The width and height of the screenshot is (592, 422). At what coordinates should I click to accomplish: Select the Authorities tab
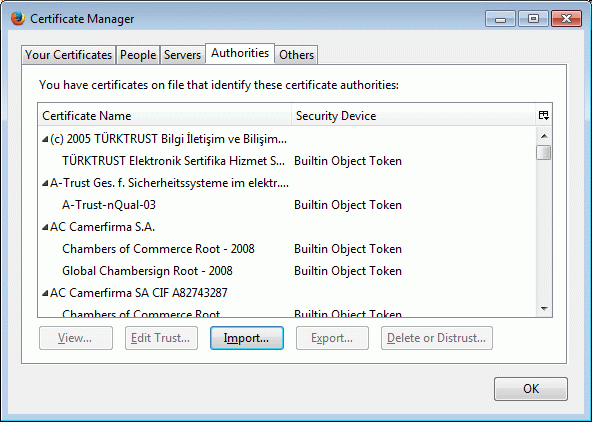[240, 53]
